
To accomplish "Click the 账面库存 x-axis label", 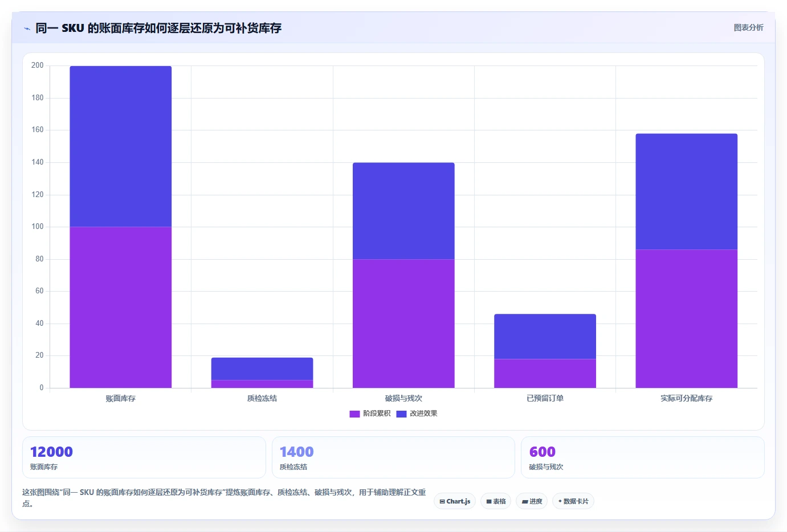I will point(121,399).
